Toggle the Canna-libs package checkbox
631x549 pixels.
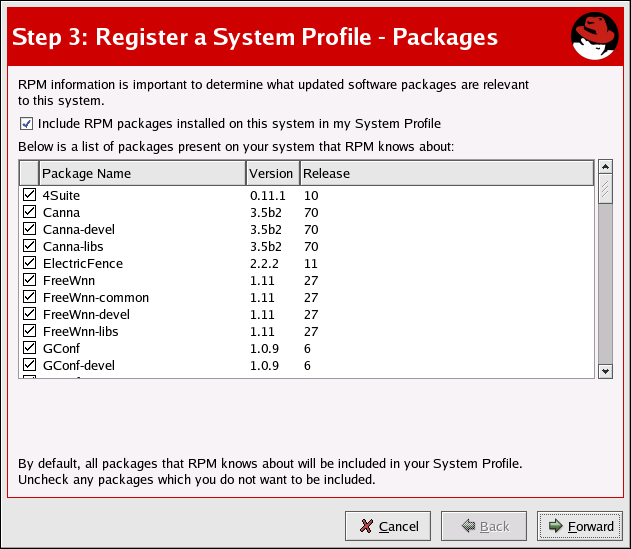[x=29, y=246]
